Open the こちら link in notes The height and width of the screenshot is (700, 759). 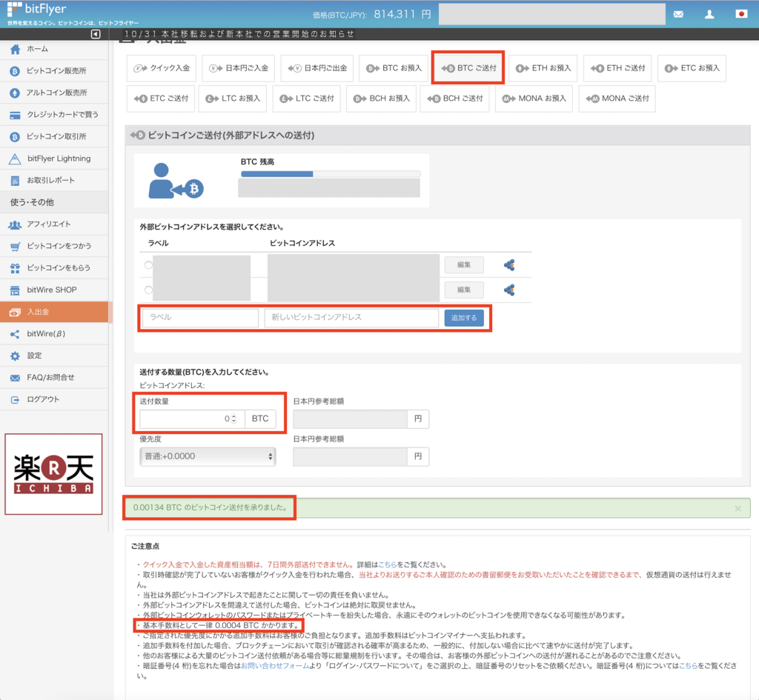388,564
